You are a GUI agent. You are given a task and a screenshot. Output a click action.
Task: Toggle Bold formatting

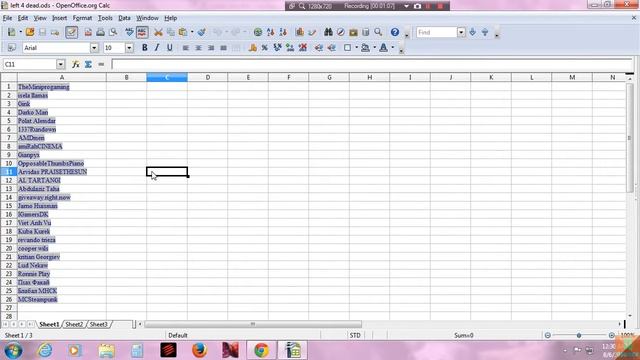(144, 48)
